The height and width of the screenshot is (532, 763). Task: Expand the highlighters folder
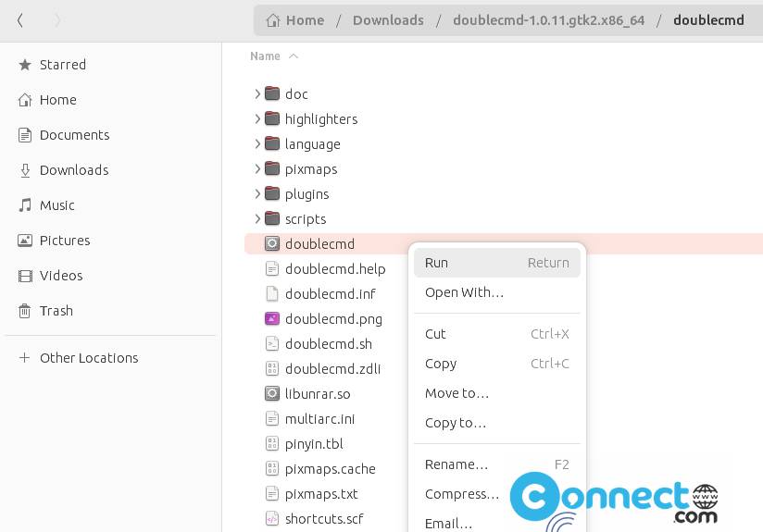256,118
